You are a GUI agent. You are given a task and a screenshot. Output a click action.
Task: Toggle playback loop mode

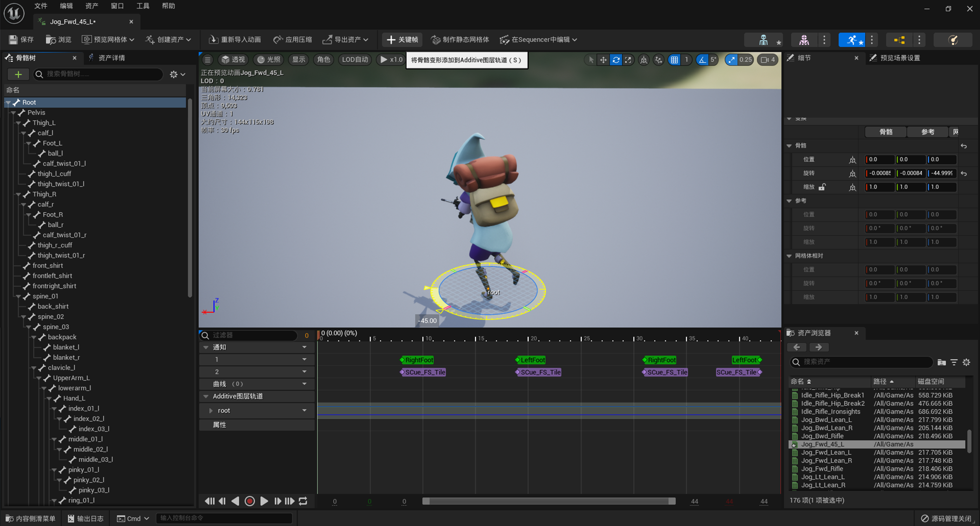coord(303,501)
